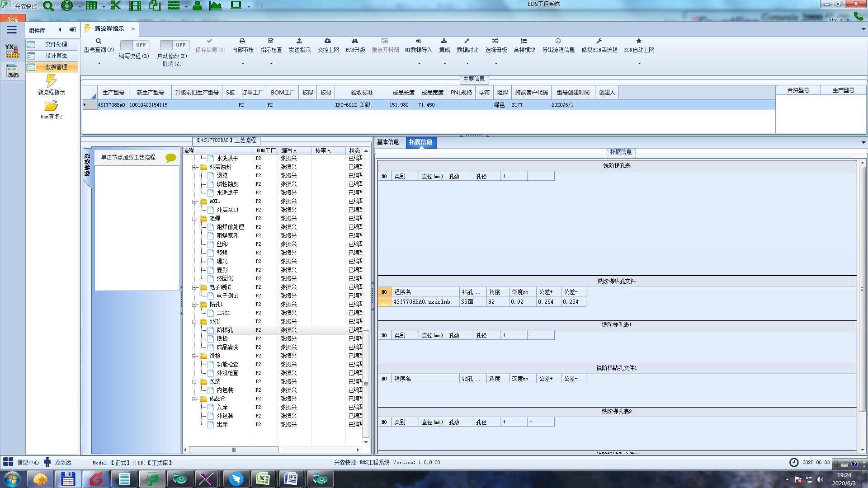Image resolution: width=868 pixels, height=488 pixels.
Task: Select 数据管理 in the component library
Action: [x=56, y=67]
